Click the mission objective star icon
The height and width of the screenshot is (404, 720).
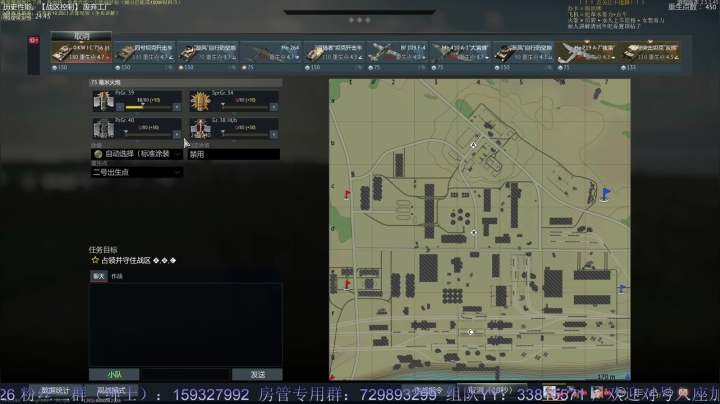(95, 260)
